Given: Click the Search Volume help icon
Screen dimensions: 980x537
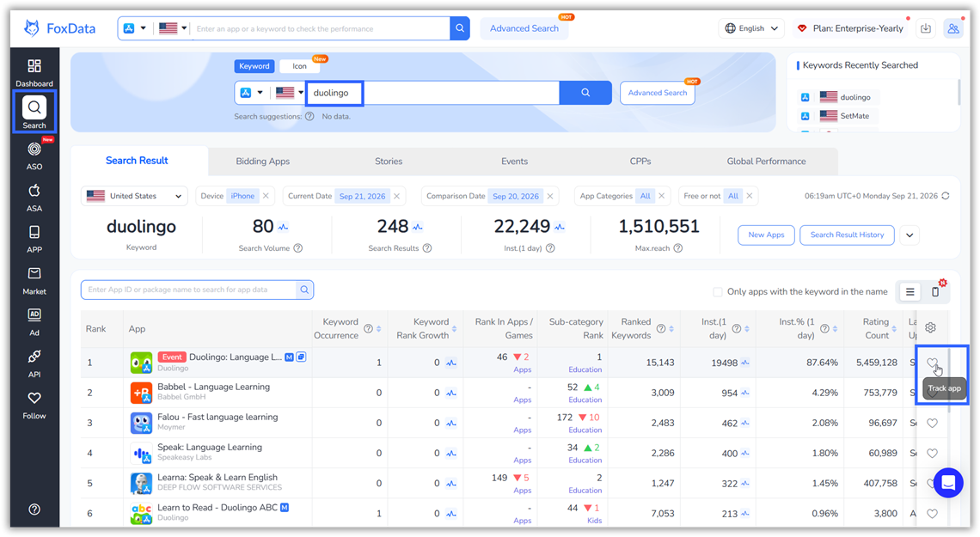Looking at the screenshot, I should pyautogui.click(x=298, y=248).
